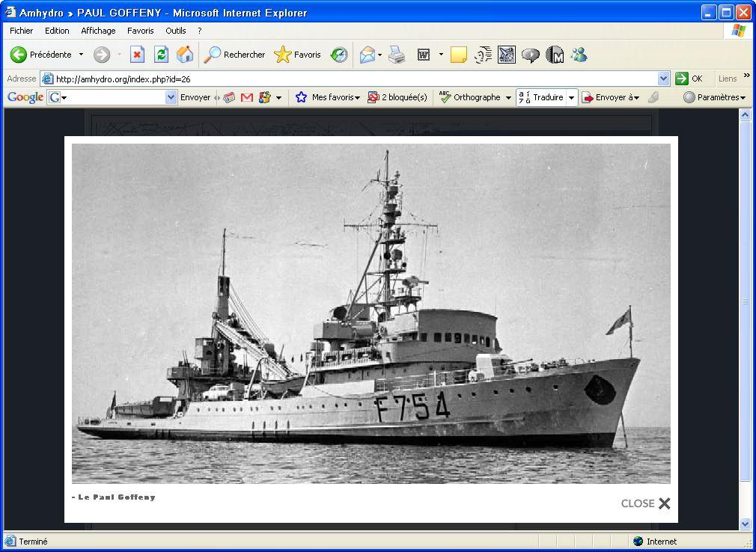Toggle the popup blocker '2 bloquée(s)' button

(x=397, y=97)
